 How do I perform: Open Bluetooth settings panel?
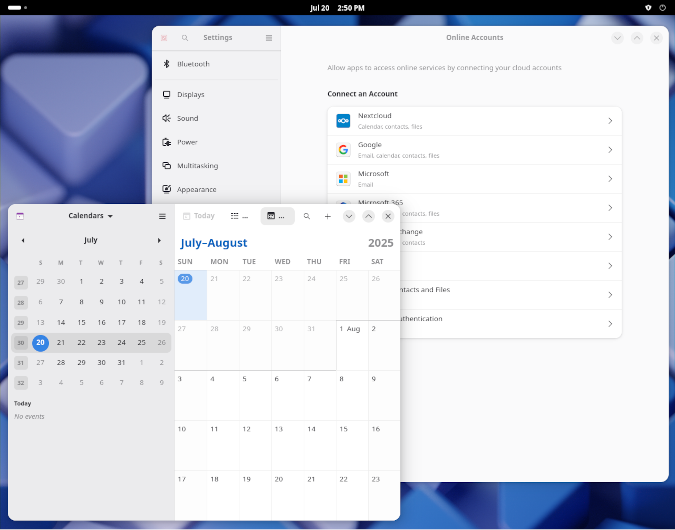[x=193, y=64]
